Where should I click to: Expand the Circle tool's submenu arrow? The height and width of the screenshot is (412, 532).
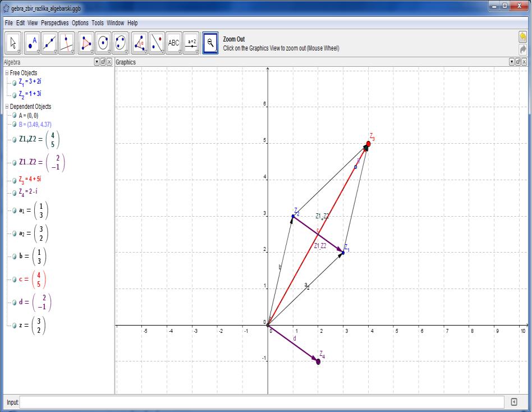[x=109, y=52]
